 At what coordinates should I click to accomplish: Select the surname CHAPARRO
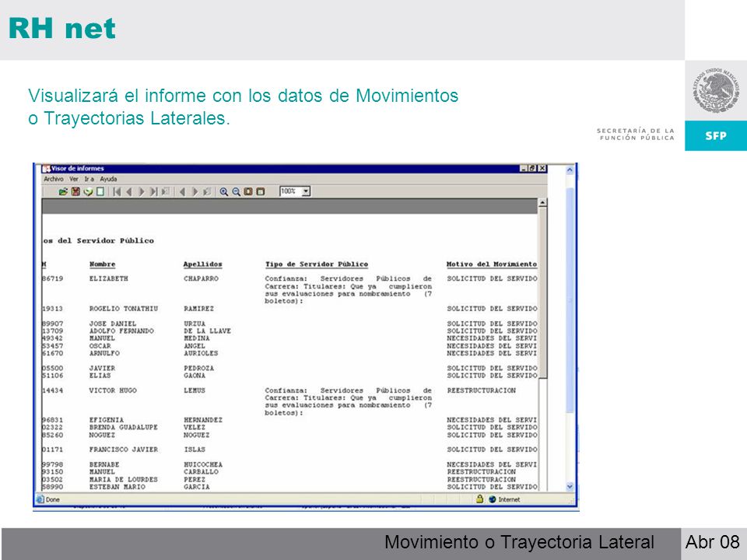coord(201,278)
